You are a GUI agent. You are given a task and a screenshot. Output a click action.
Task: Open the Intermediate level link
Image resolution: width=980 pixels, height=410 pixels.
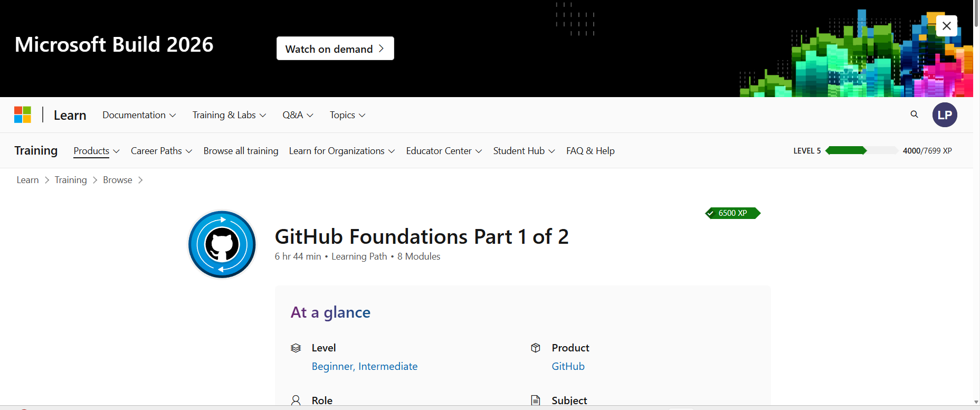(x=388, y=366)
